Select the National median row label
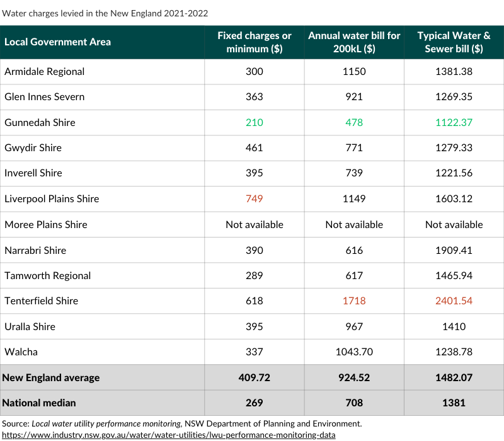Image resolution: width=504 pixels, height=441 pixels. click(x=39, y=403)
